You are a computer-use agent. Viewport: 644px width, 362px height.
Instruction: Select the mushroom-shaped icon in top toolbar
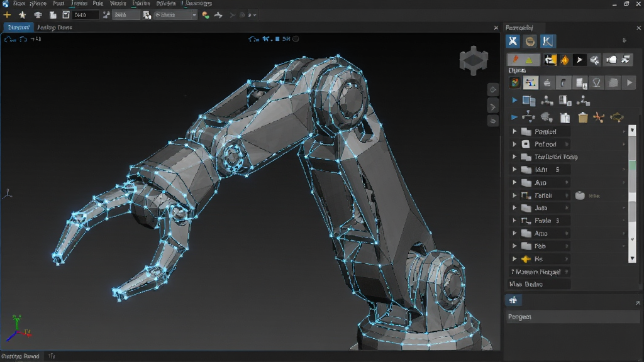38,15
